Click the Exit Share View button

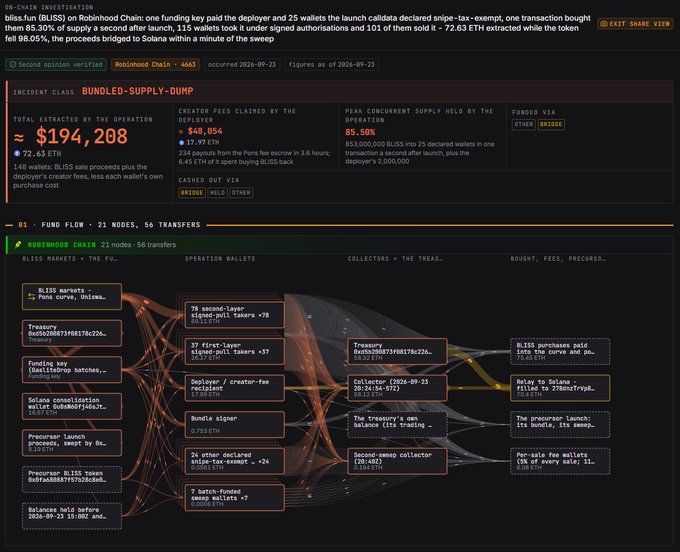click(635, 24)
